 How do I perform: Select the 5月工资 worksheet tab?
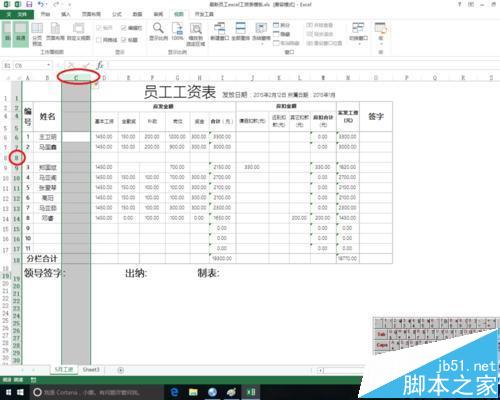(x=64, y=370)
